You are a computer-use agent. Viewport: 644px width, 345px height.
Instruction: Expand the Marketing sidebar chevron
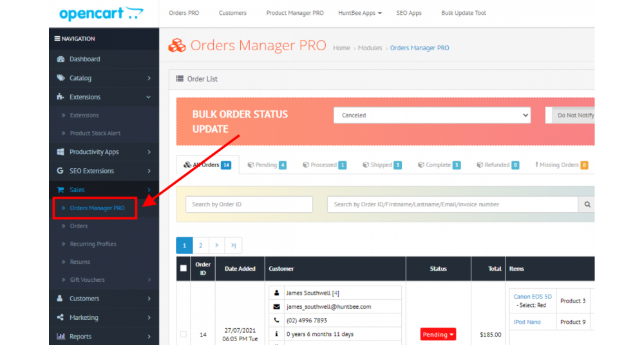pyautogui.click(x=149, y=317)
